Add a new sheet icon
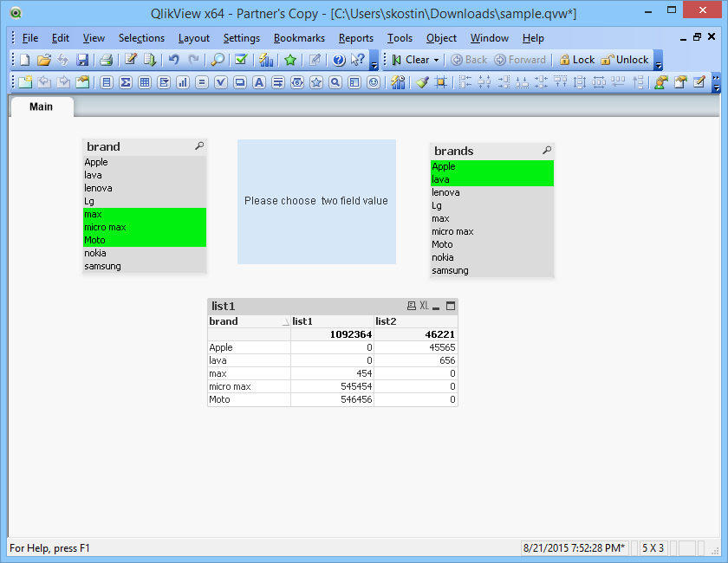 [25, 82]
